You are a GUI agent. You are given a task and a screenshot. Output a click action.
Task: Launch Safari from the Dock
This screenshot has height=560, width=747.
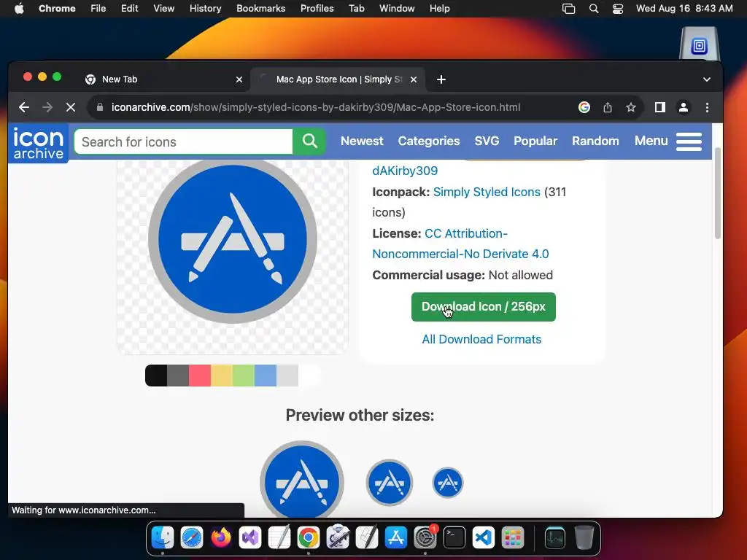click(x=192, y=537)
